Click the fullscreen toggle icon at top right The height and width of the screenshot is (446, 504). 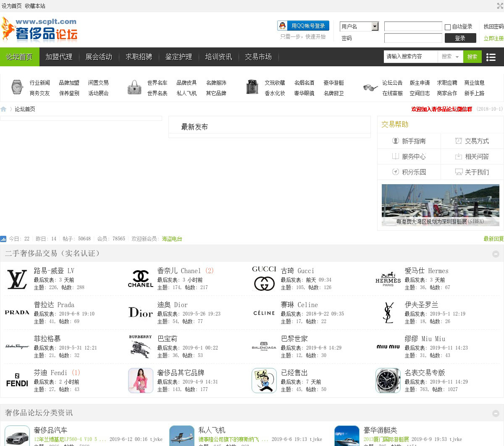(500, 6)
